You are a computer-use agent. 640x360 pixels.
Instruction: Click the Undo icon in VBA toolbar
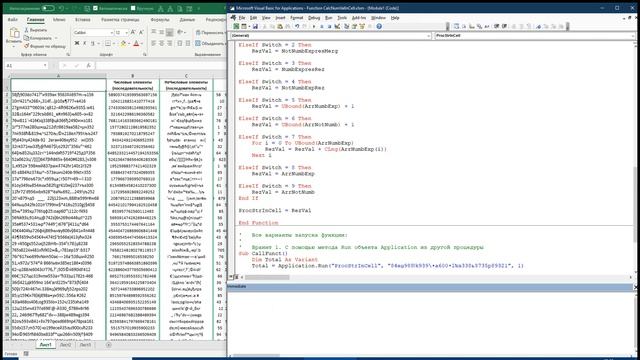tap(297, 26)
